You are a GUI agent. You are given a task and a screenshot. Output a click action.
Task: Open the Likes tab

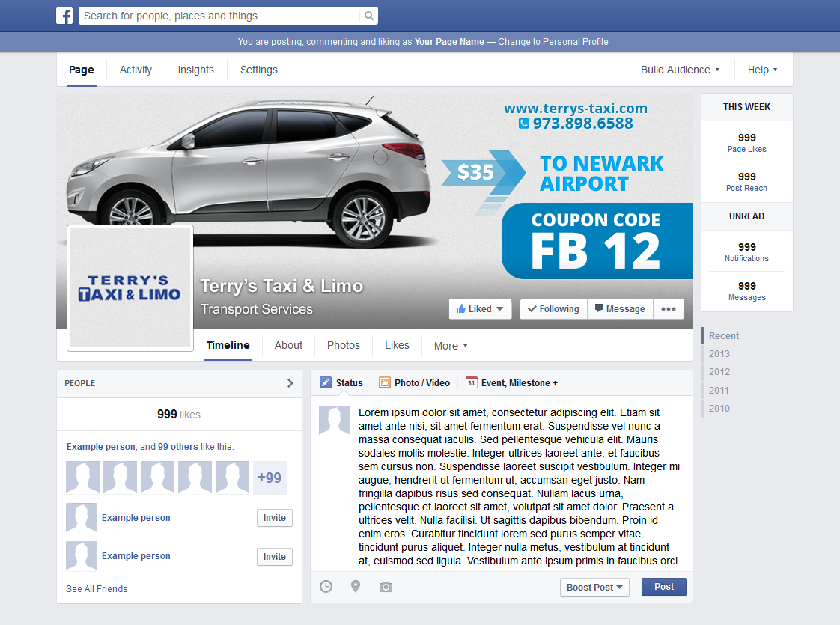tap(397, 346)
